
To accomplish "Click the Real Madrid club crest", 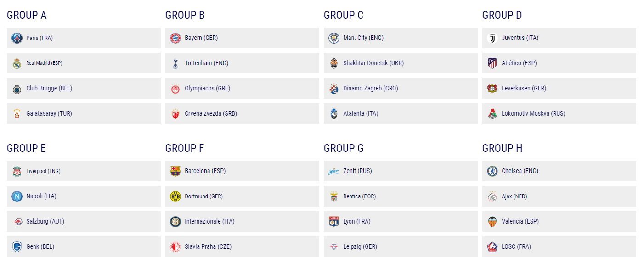I will tap(17, 63).
